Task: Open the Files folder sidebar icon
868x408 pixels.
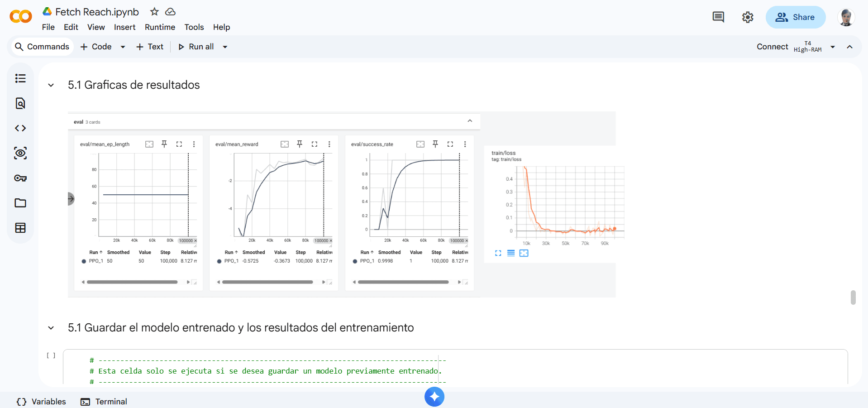Action: pos(20,203)
